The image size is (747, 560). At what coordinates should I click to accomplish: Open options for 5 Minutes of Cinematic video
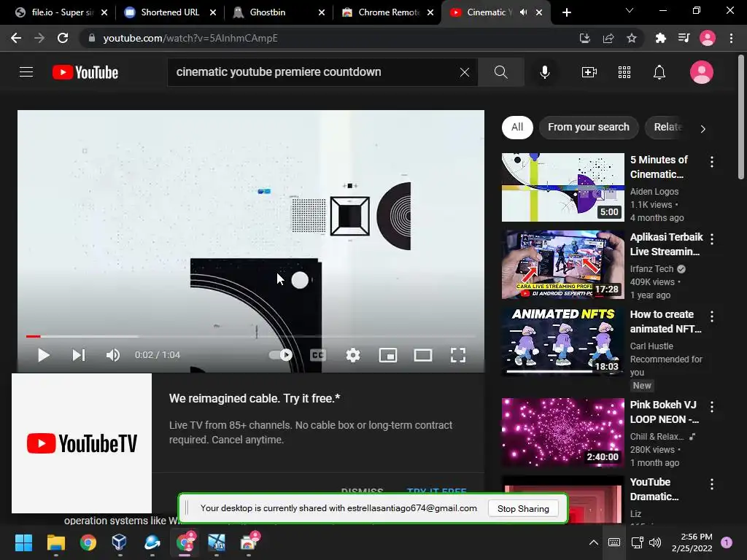click(712, 162)
